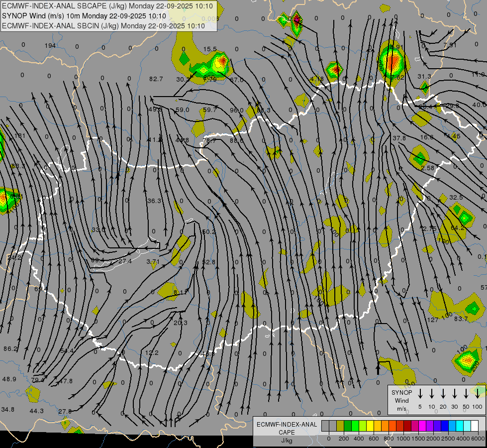Image resolution: width=487 pixels, height=448 pixels.
Task: Click the 6000 tick label on CAPE scale
Action: coord(478,439)
